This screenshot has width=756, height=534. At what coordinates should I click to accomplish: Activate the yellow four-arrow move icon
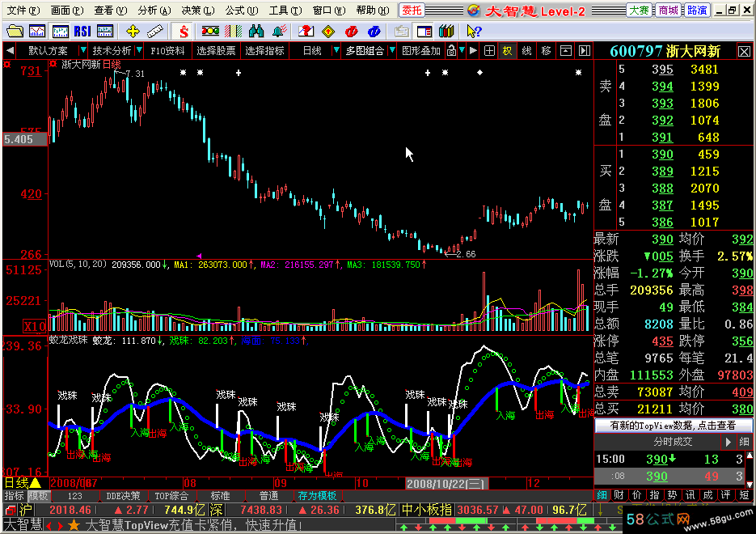[x=133, y=32]
